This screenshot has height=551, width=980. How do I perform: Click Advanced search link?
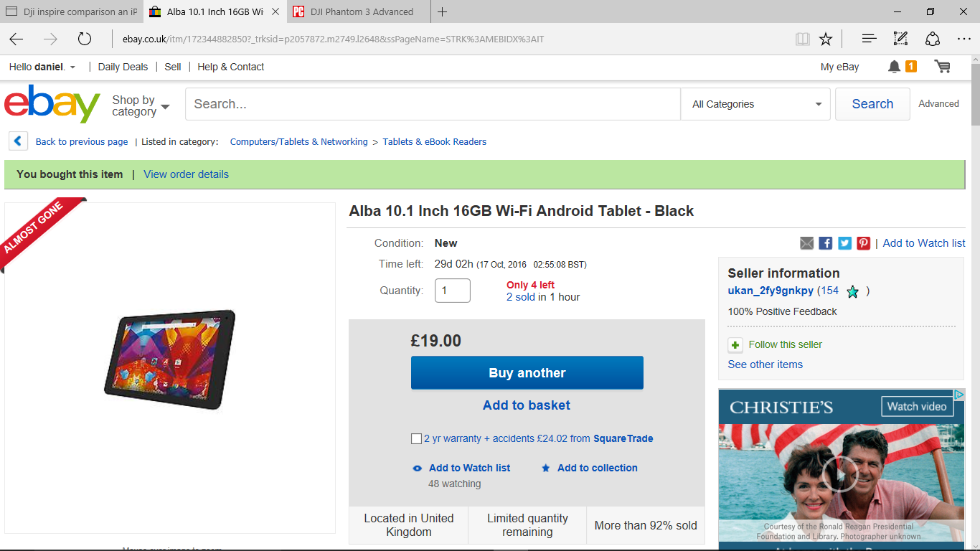tap(938, 104)
